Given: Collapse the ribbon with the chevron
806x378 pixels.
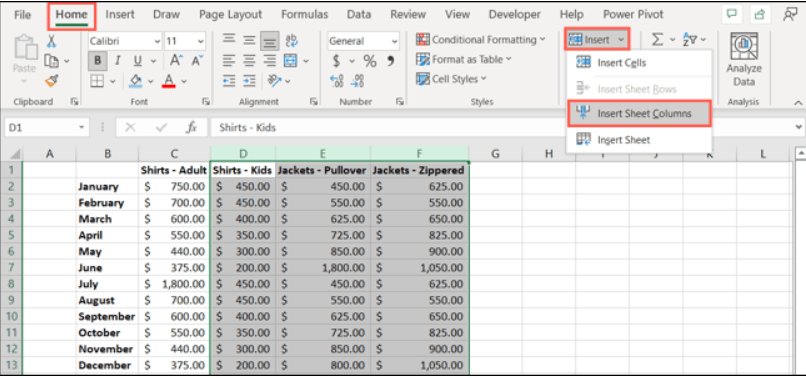Looking at the screenshot, I should [798, 103].
